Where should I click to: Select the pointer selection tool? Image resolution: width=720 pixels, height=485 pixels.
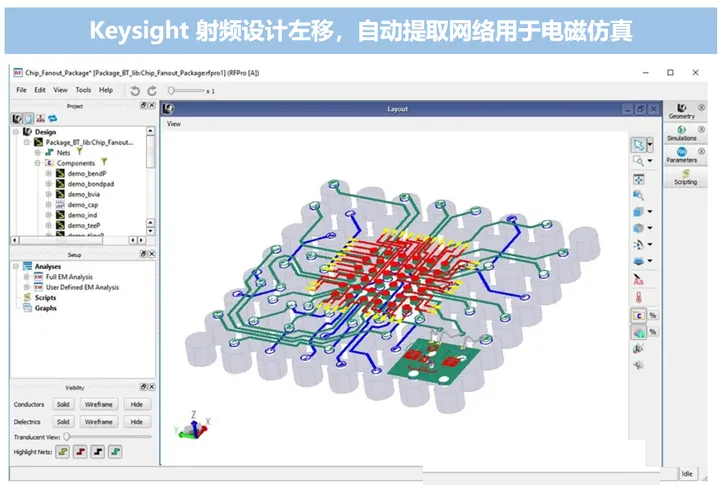pyautogui.click(x=638, y=145)
